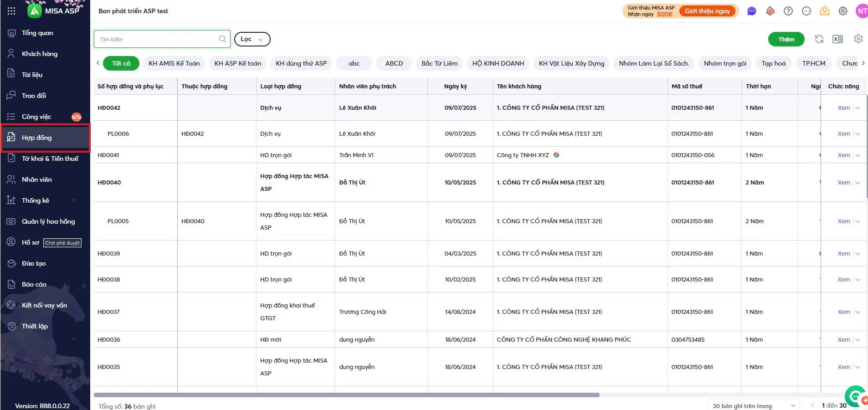
Task: Go to previous page arrow
Action: 812,405
